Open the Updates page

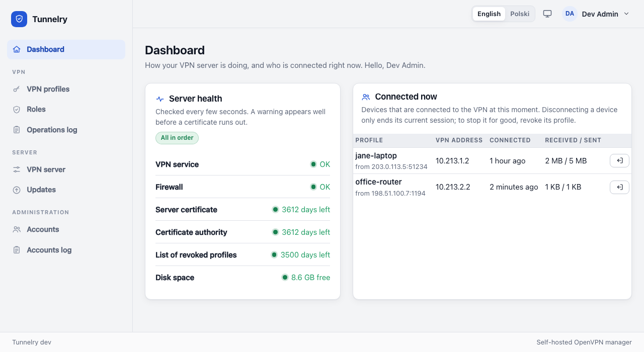[66, 190]
